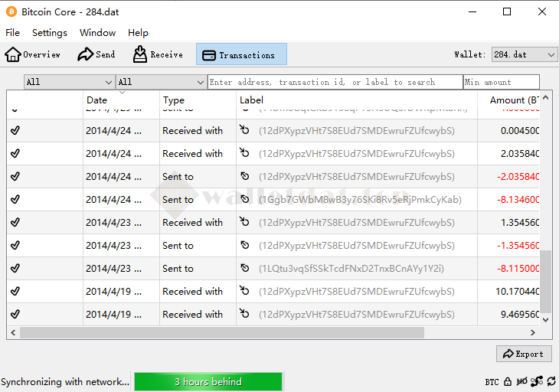Click the Export button
The image size is (559, 392).
pyautogui.click(x=524, y=354)
